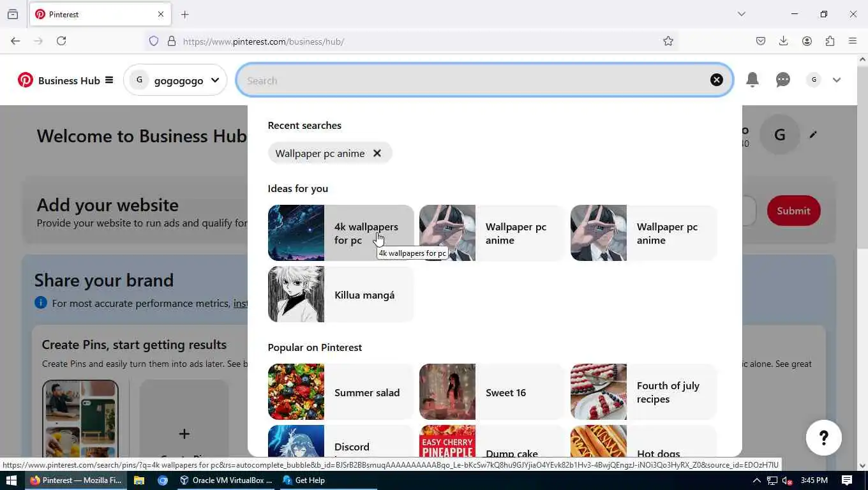Expand the gogogogo account dropdown

click(x=215, y=80)
